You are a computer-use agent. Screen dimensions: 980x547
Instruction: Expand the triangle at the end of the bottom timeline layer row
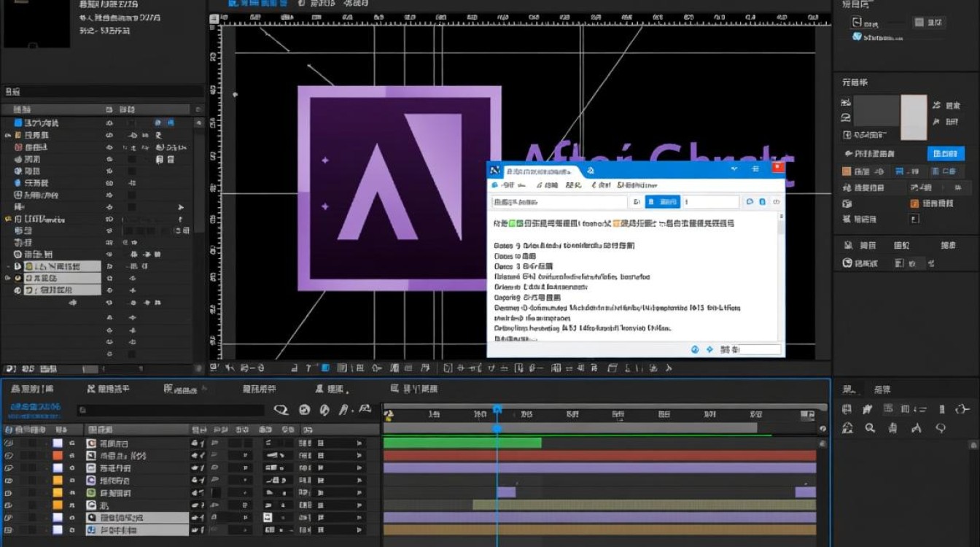point(359,529)
